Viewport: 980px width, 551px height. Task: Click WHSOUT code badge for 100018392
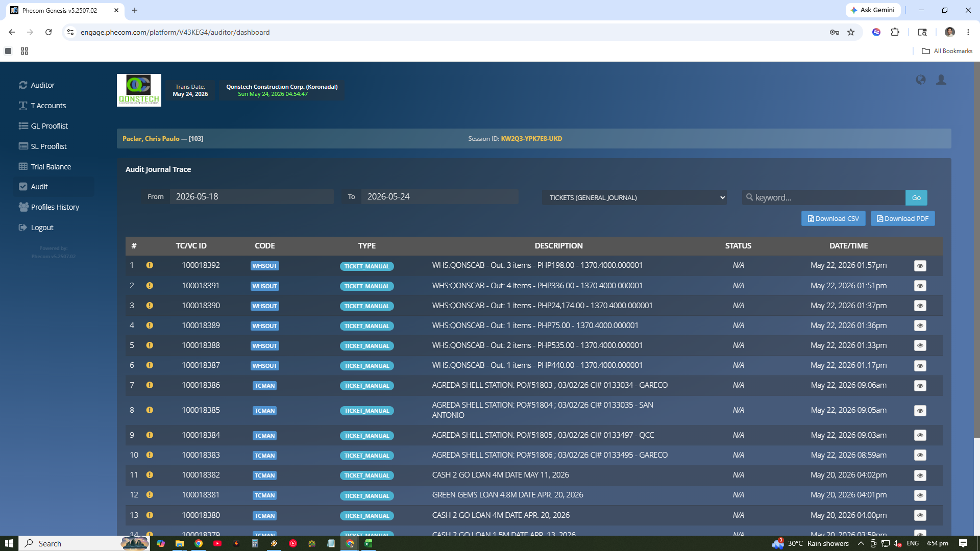tap(264, 266)
